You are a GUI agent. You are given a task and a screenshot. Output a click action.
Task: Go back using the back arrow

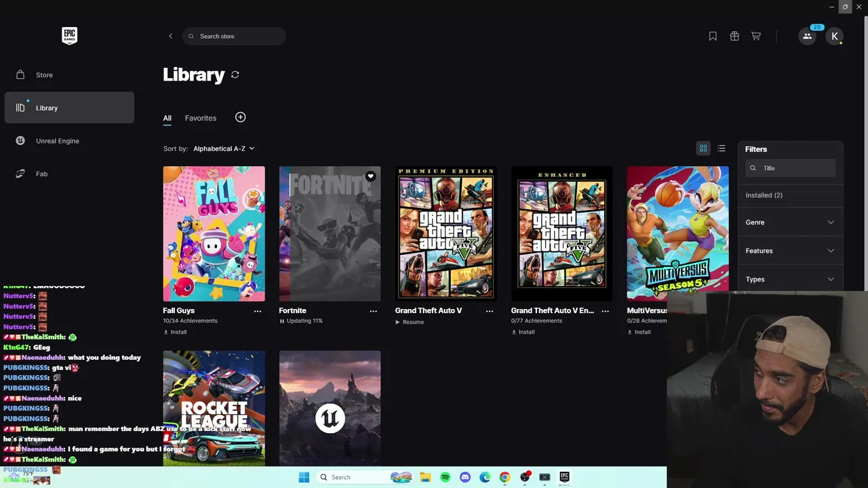[x=170, y=36]
